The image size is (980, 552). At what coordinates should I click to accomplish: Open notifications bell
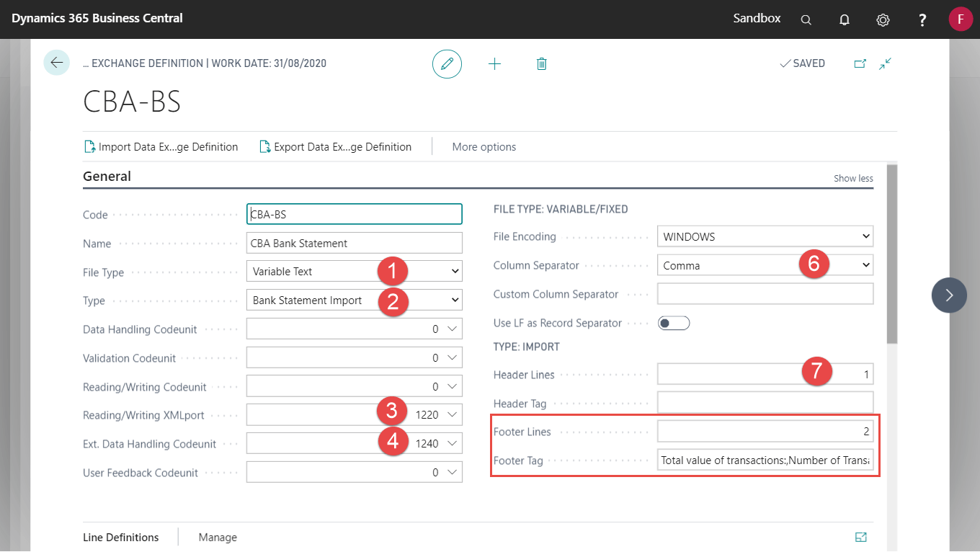pos(845,19)
